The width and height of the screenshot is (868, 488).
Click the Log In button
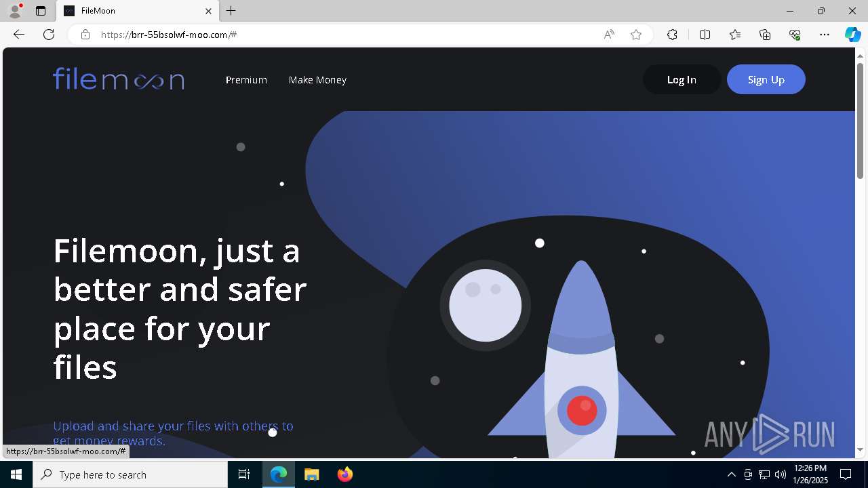[682, 79]
